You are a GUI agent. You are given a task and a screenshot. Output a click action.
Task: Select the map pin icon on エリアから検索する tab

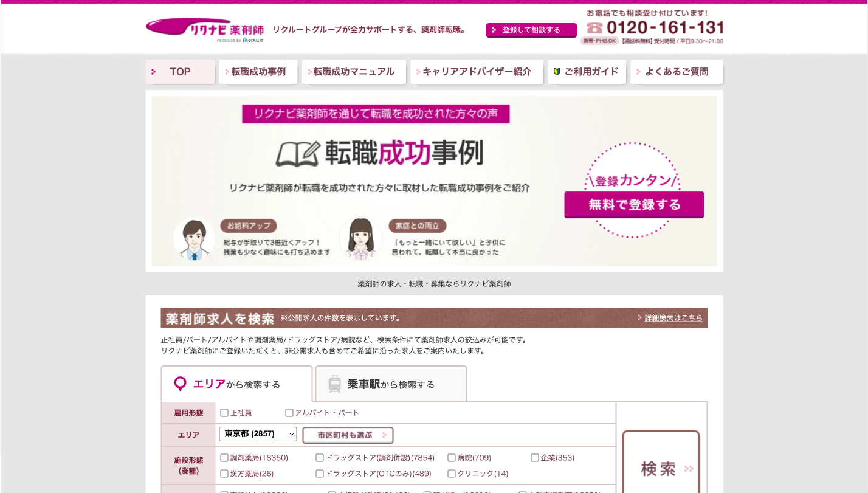[x=180, y=384]
